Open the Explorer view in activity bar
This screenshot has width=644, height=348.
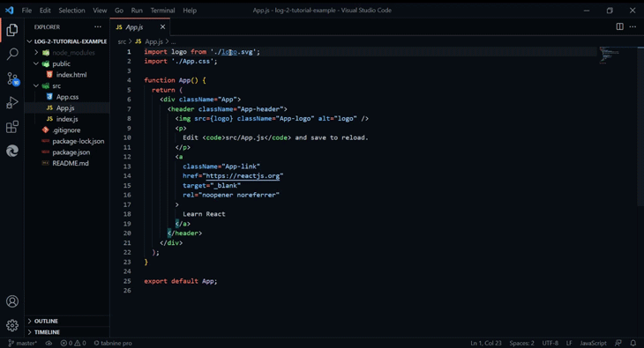pyautogui.click(x=12, y=30)
